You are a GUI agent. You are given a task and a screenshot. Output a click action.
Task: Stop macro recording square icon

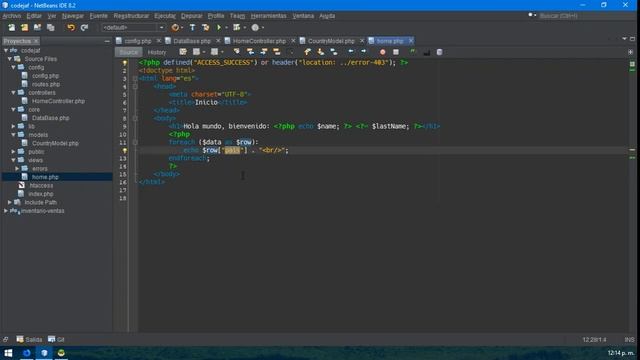point(396,52)
